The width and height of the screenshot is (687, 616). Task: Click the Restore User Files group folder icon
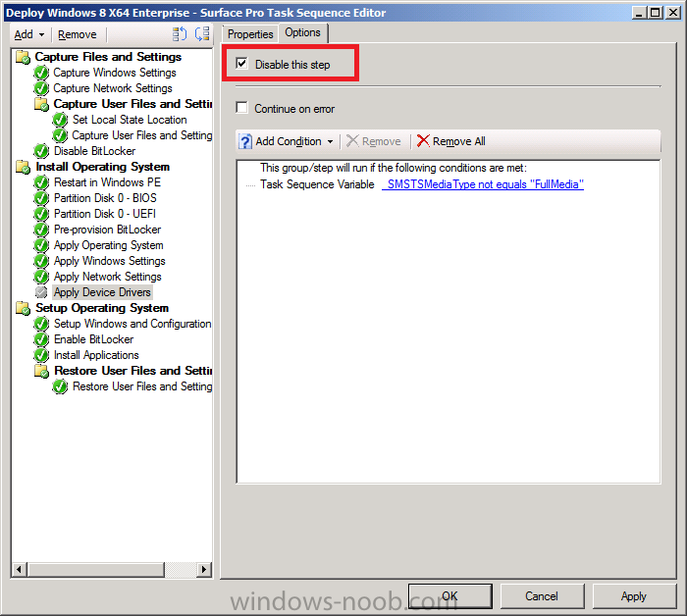(x=41, y=371)
